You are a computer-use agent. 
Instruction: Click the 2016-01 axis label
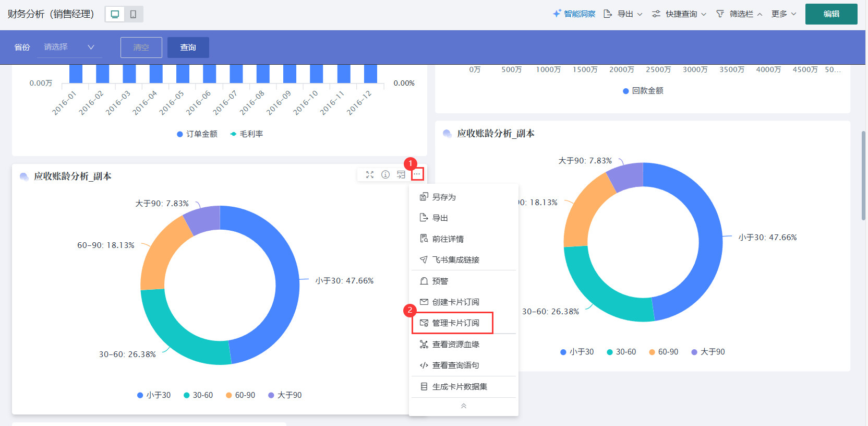coord(64,103)
